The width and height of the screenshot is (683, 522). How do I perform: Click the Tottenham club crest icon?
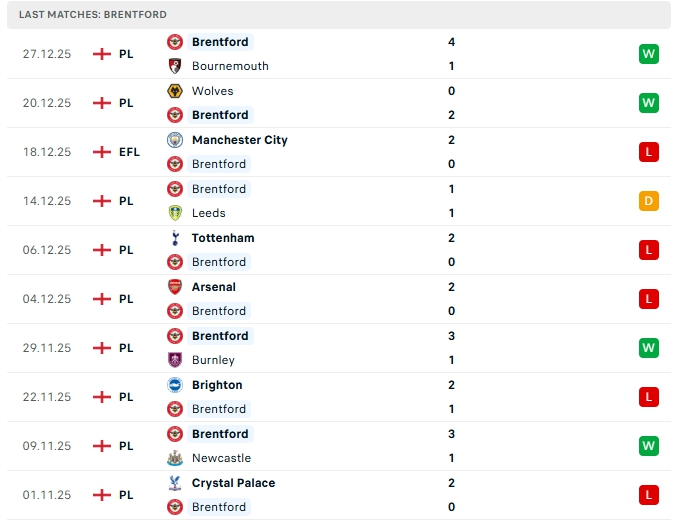pyautogui.click(x=175, y=238)
